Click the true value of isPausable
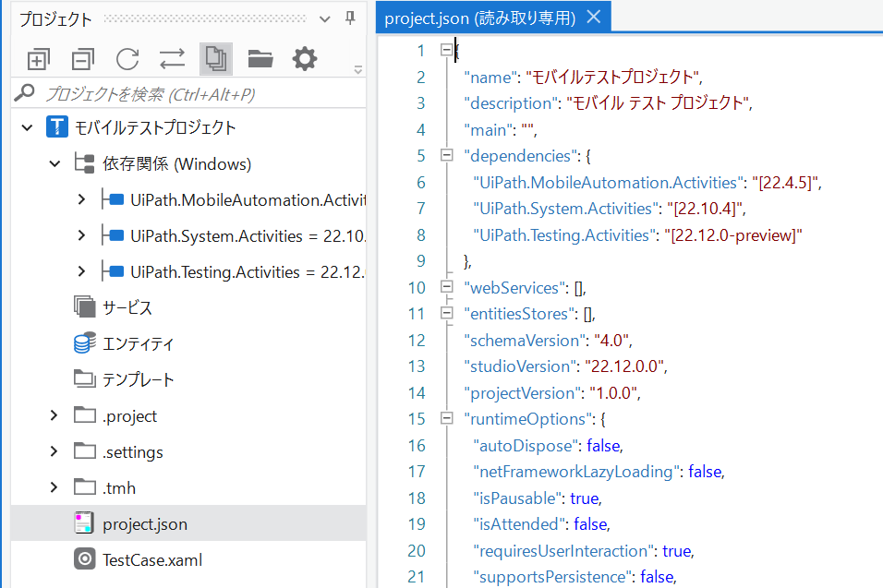Viewport: 883px width, 588px height. click(585, 498)
